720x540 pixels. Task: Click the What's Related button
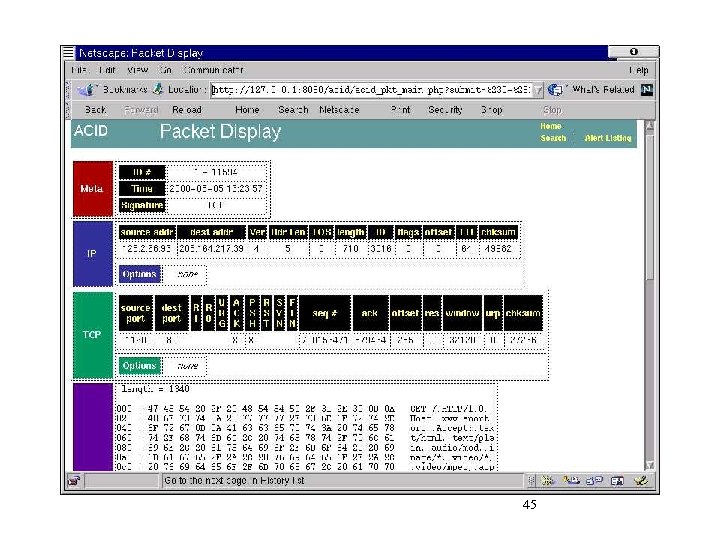pos(591,90)
